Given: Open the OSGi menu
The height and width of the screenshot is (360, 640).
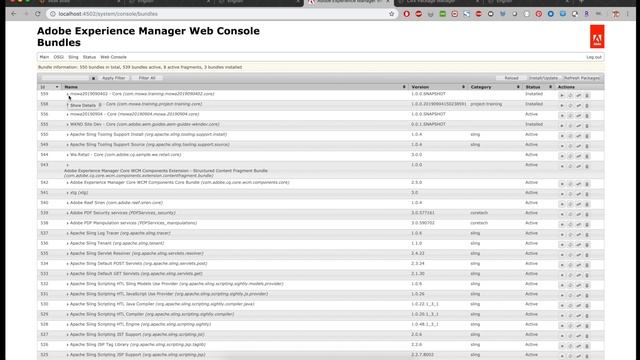Looking at the screenshot, I should click(x=59, y=57).
